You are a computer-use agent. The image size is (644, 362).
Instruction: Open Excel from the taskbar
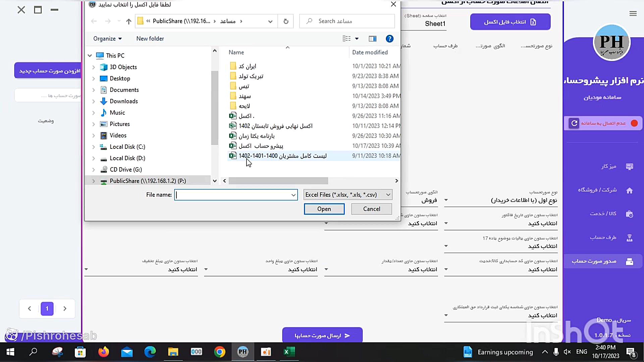(x=289, y=352)
